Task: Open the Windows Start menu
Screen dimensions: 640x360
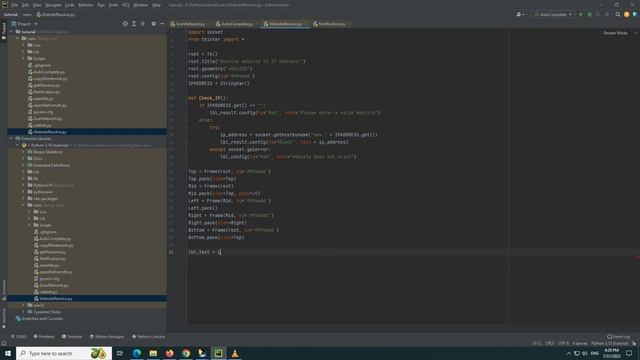Action: tap(8, 353)
